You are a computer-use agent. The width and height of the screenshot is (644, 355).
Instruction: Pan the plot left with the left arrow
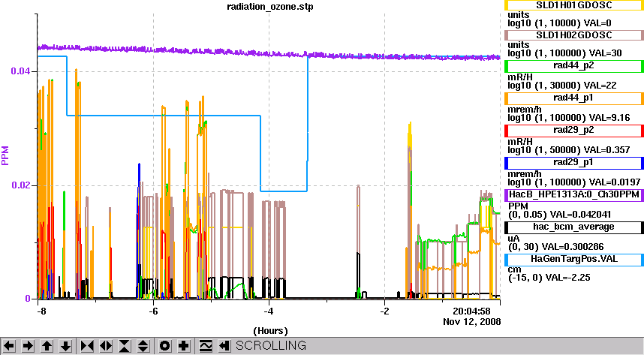(x=9, y=346)
